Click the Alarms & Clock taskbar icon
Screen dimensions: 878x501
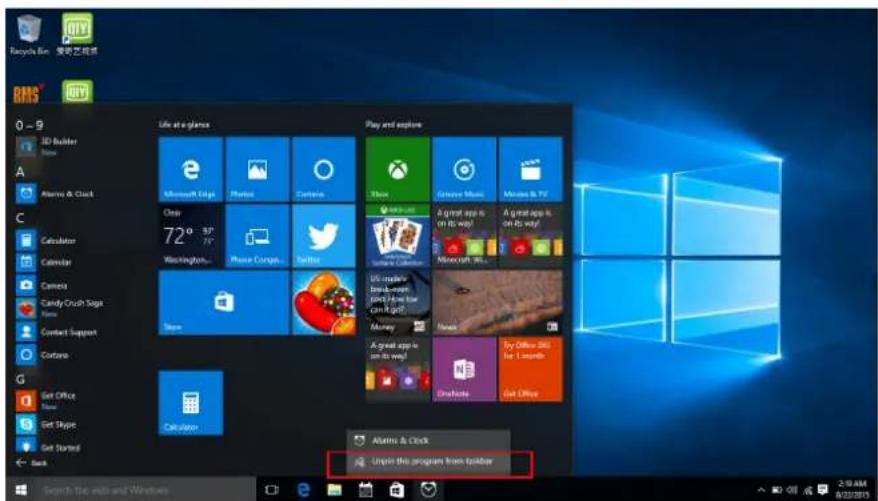click(x=428, y=490)
